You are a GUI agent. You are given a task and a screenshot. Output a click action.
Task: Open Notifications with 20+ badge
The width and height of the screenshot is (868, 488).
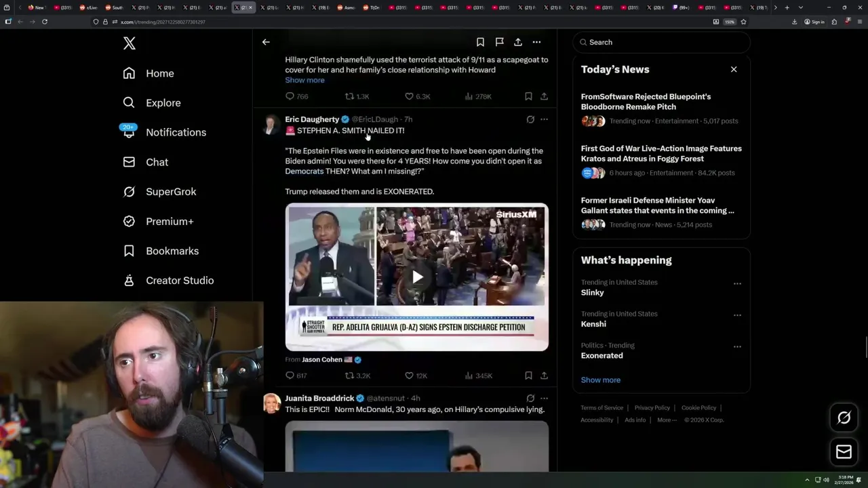coord(164,132)
